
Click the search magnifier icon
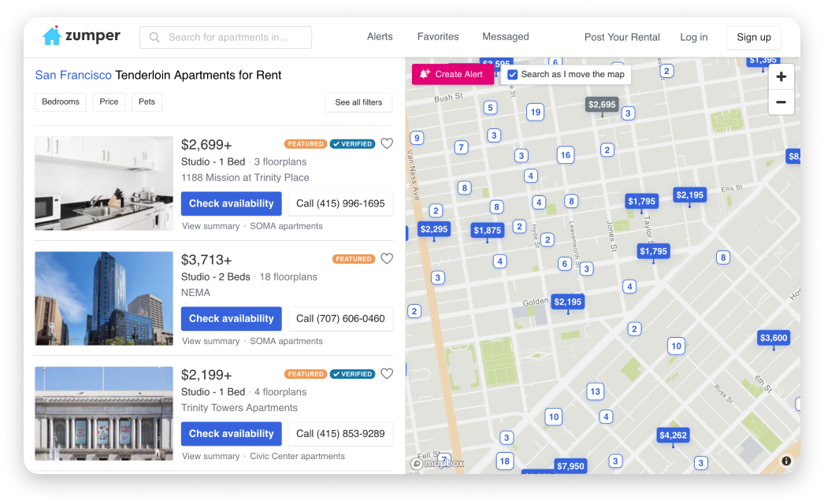154,37
